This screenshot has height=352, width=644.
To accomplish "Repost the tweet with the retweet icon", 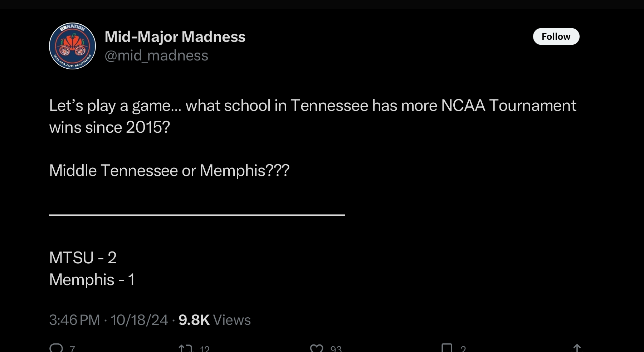I will pos(186,348).
